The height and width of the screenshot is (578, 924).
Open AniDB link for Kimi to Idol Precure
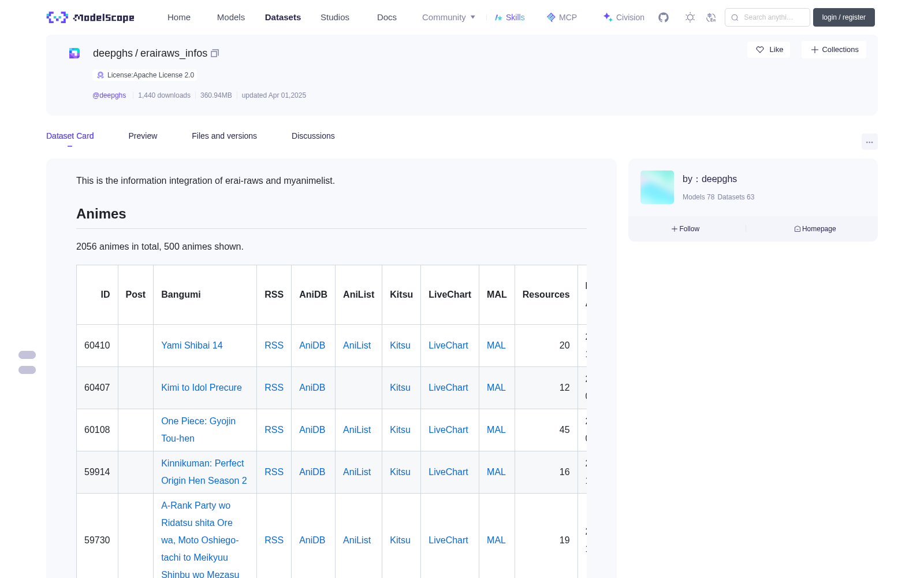(x=312, y=387)
